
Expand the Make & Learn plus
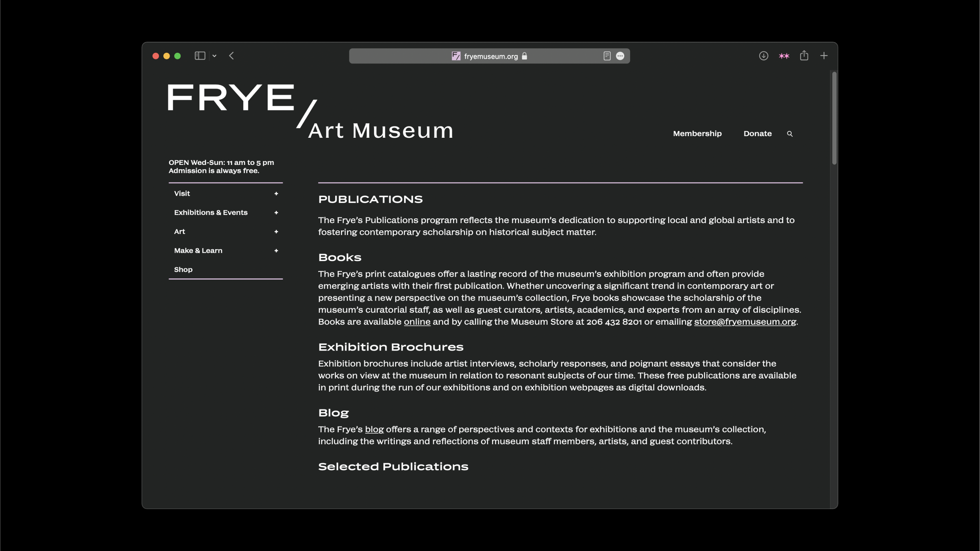pos(276,251)
